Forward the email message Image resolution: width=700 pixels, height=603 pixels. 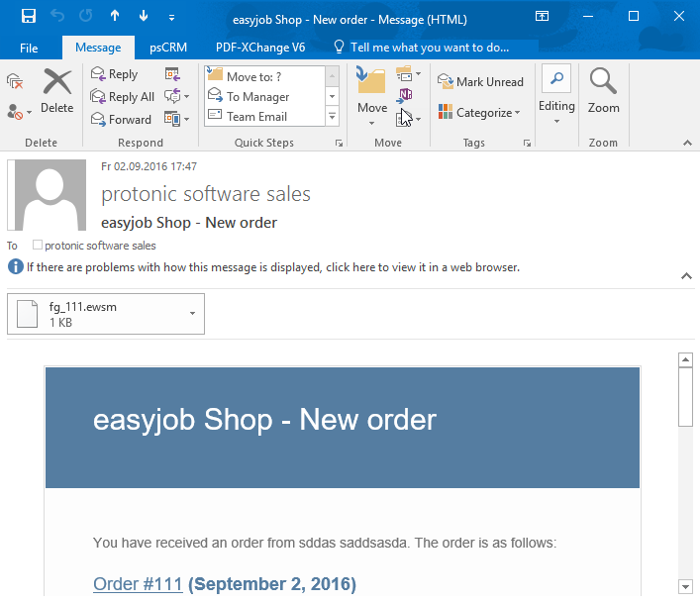122,120
